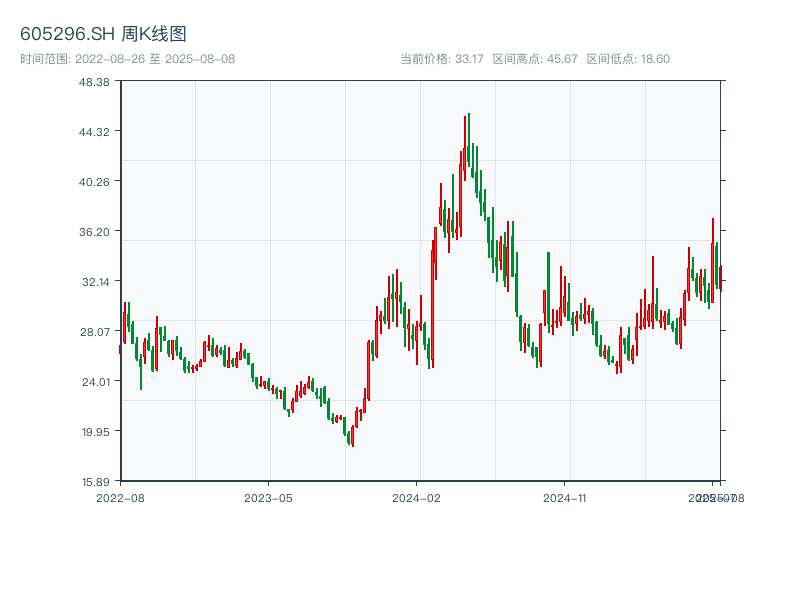Select the 时间范围 date range text
The width and height of the screenshot is (800, 600).
click(x=128, y=59)
